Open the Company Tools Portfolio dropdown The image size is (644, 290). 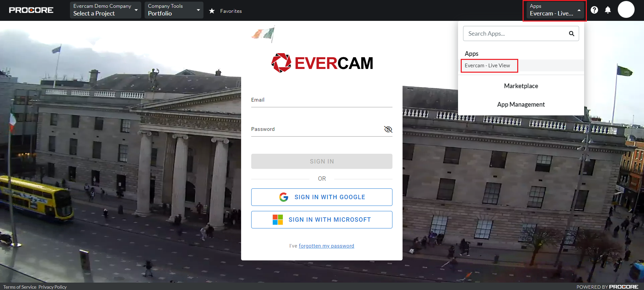(174, 10)
